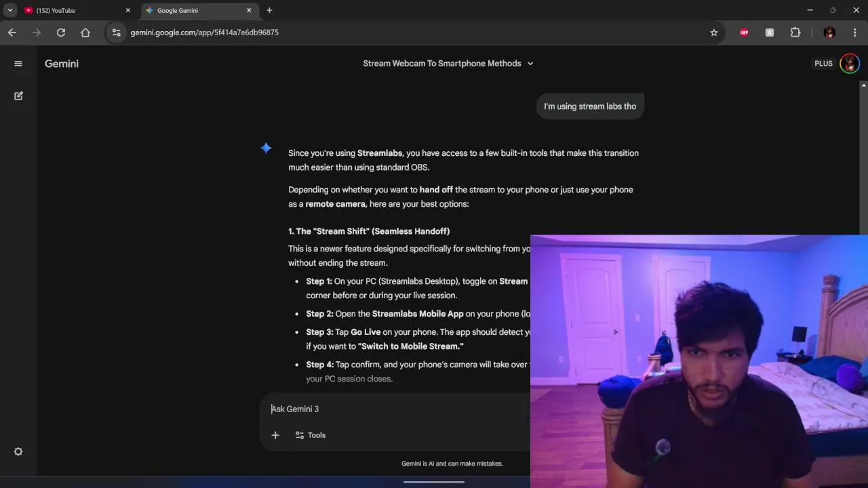Start a new chat with pencil icon
This screenshot has width=868, height=488.
18,96
